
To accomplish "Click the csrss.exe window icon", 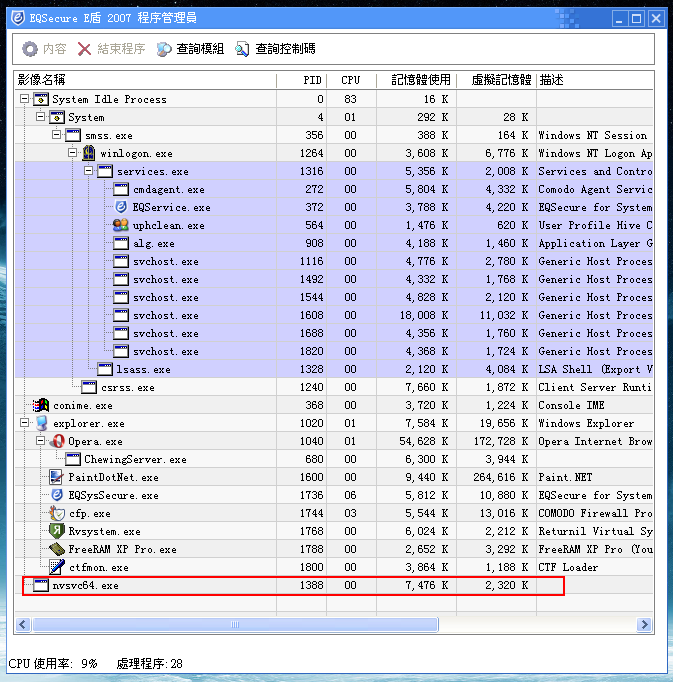I will pos(89,387).
